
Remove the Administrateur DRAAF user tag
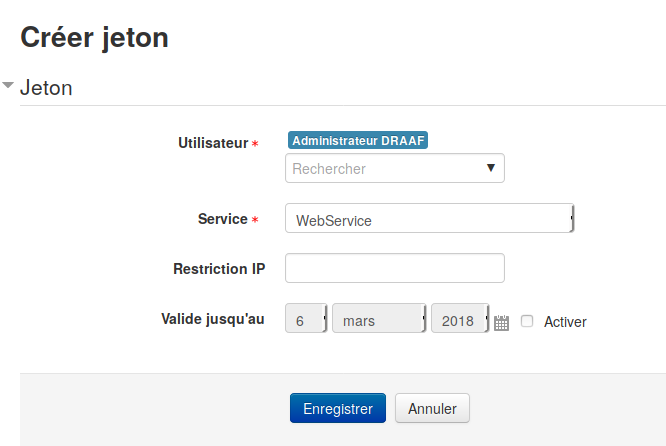coord(358,140)
